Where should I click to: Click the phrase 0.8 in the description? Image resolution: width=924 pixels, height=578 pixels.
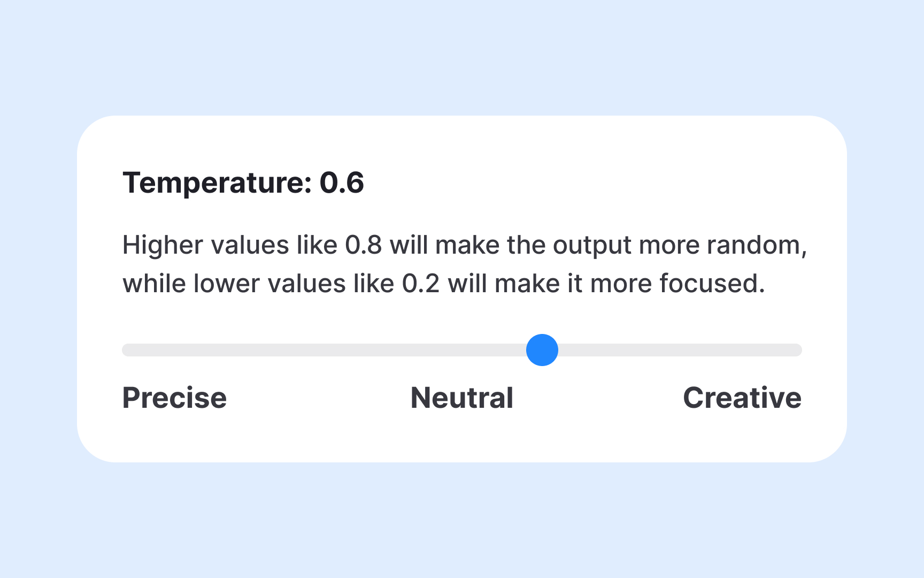[364, 244]
